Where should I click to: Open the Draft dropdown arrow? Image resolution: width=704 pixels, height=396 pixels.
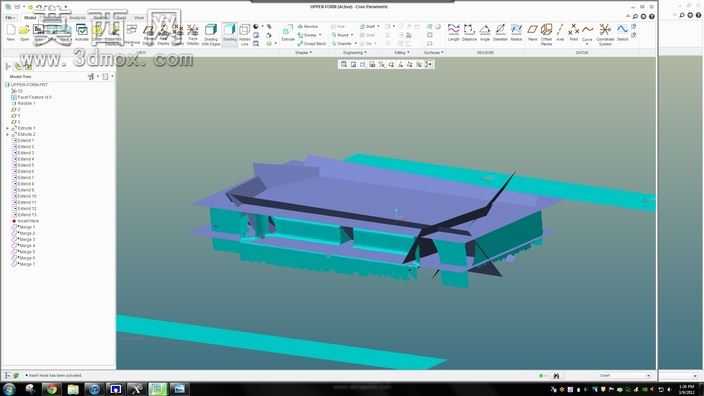coord(378,27)
